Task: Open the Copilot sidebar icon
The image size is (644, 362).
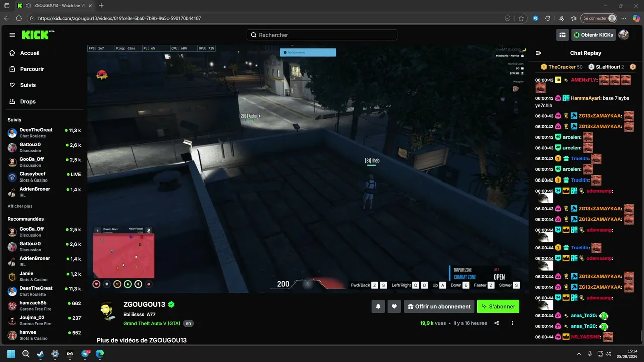Action: tap(637, 18)
